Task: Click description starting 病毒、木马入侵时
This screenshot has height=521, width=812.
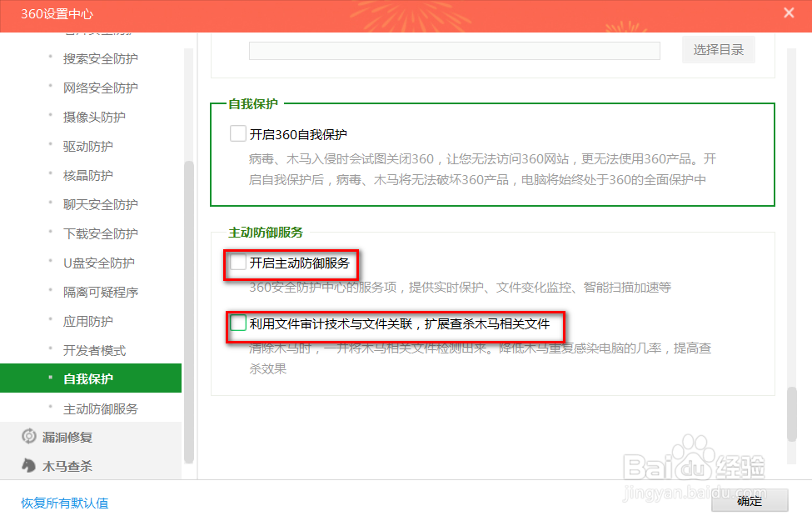Action: pyautogui.click(x=482, y=169)
